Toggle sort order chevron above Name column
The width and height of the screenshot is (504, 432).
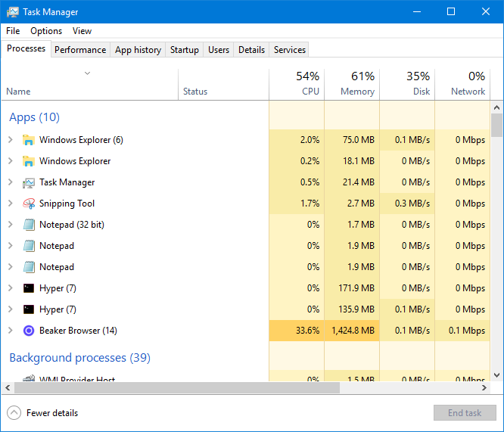tap(88, 73)
